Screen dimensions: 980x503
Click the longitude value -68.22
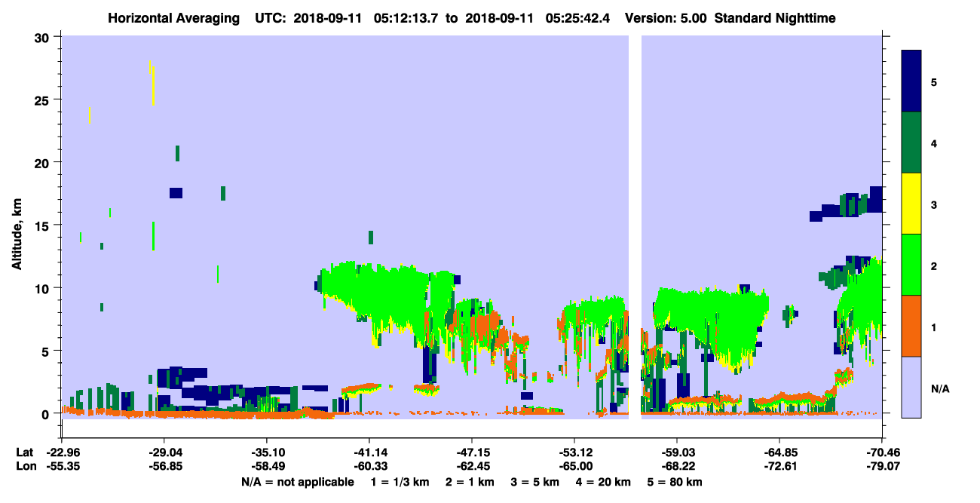(677, 466)
